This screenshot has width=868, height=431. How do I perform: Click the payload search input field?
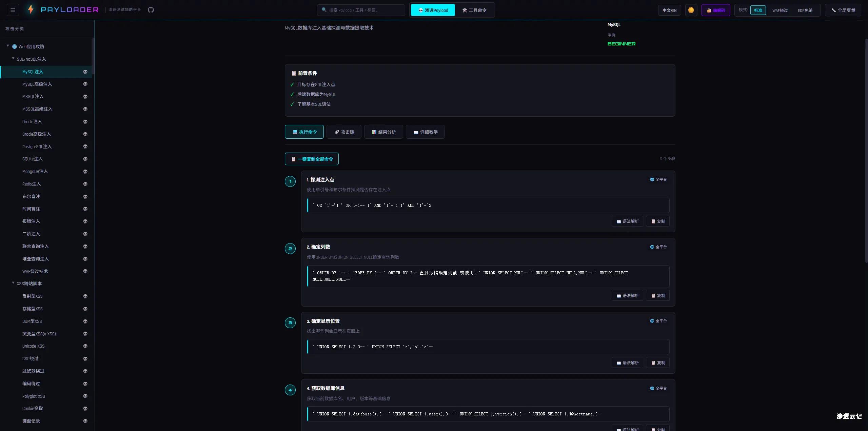[x=361, y=10]
